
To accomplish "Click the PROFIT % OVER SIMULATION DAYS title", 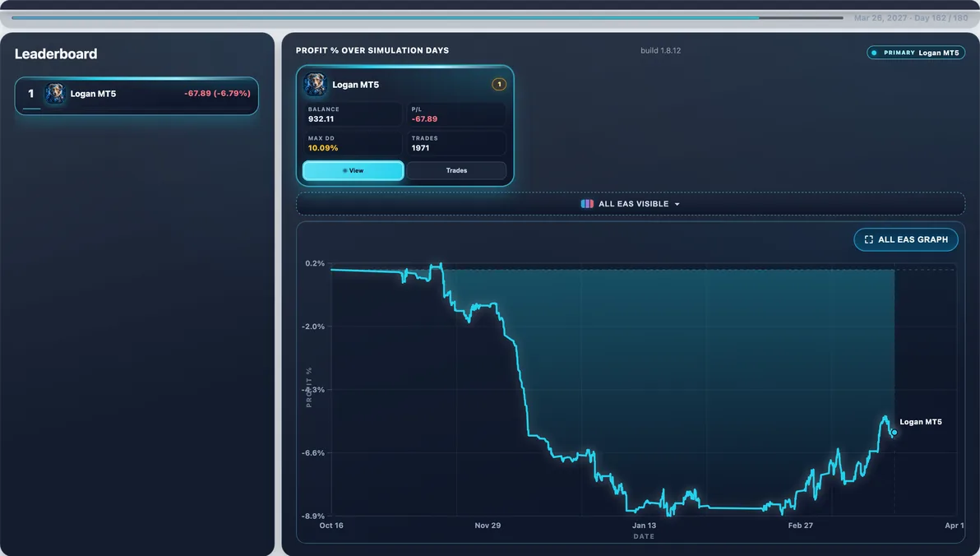I will [x=372, y=51].
